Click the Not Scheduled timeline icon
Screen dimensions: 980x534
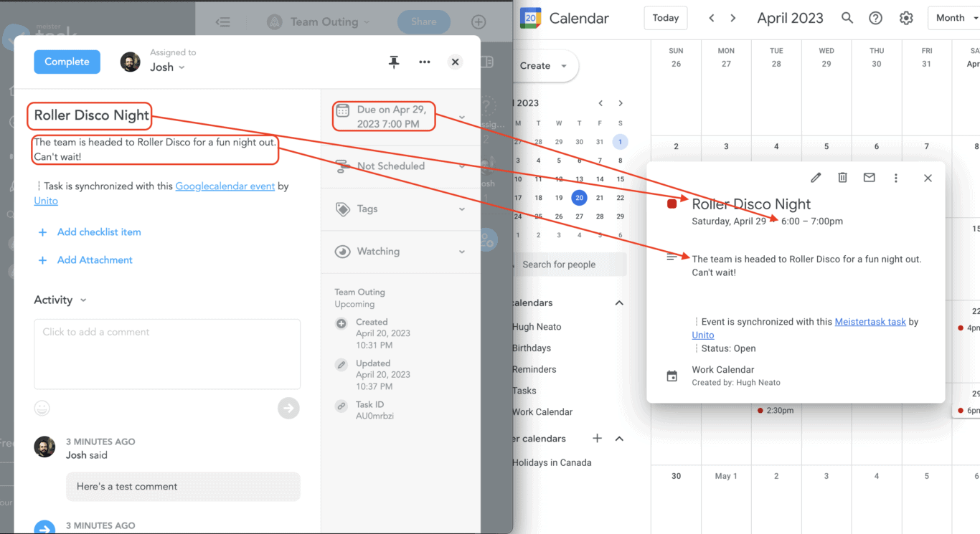(343, 166)
